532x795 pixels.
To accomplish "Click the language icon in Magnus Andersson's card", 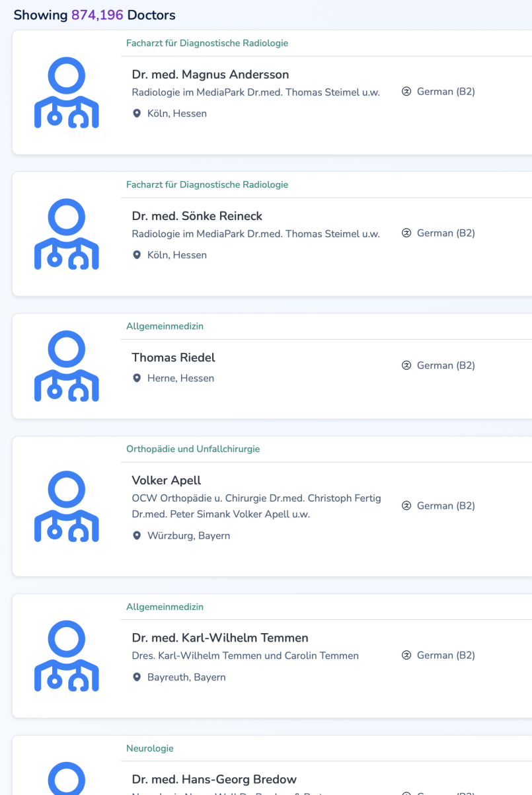I will pyautogui.click(x=406, y=91).
